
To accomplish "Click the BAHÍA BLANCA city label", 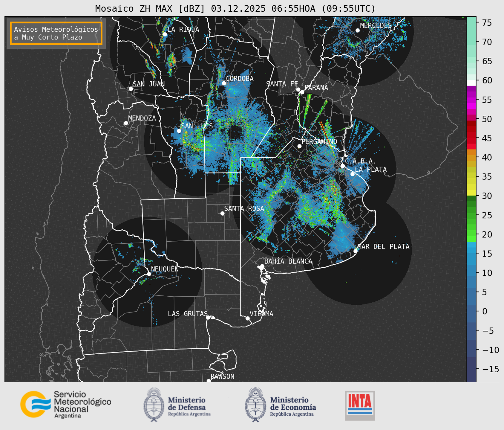I will pos(288,261).
